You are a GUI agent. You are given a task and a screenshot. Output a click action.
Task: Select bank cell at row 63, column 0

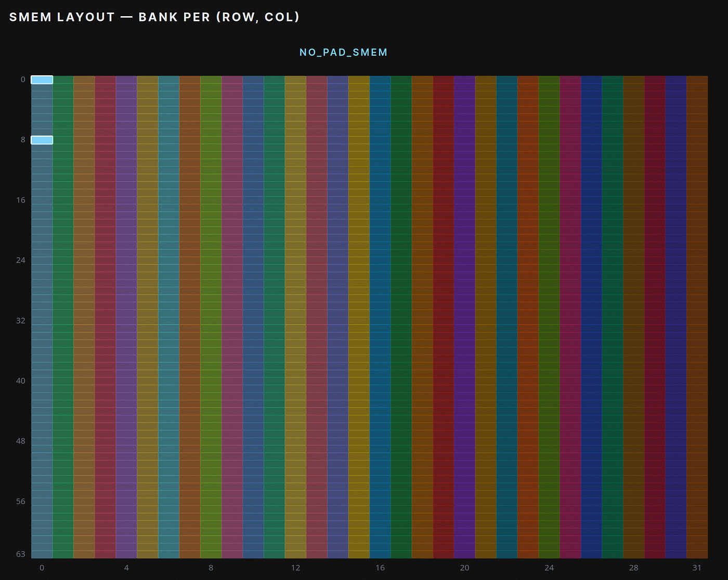42,555
